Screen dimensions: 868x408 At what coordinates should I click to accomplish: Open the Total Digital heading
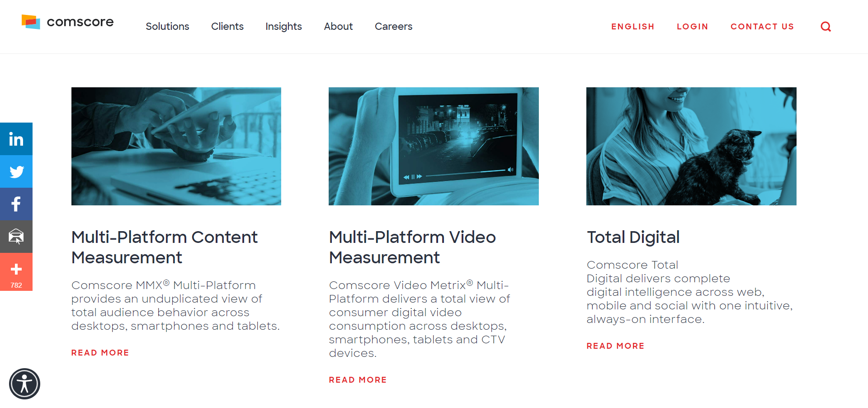pos(633,237)
